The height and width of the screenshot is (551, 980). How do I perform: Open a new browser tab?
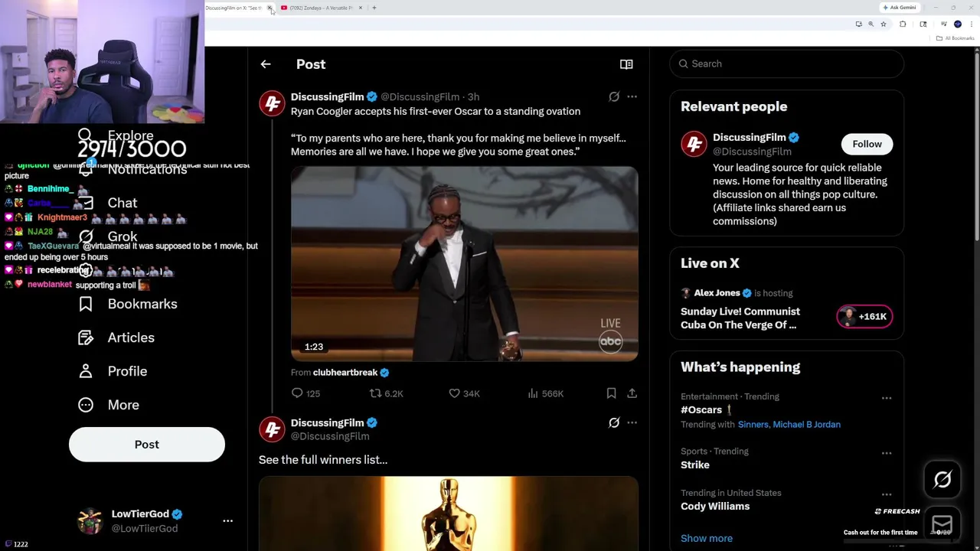point(374,8)
